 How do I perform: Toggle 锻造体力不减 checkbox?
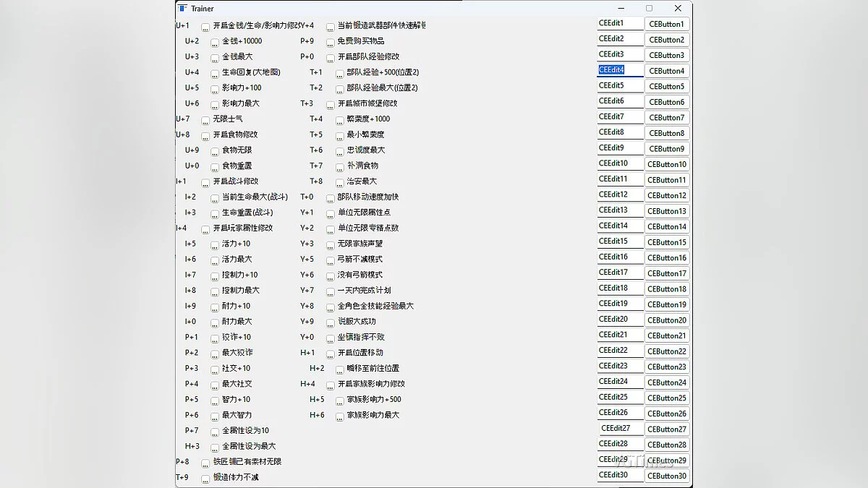pos(205,479)
